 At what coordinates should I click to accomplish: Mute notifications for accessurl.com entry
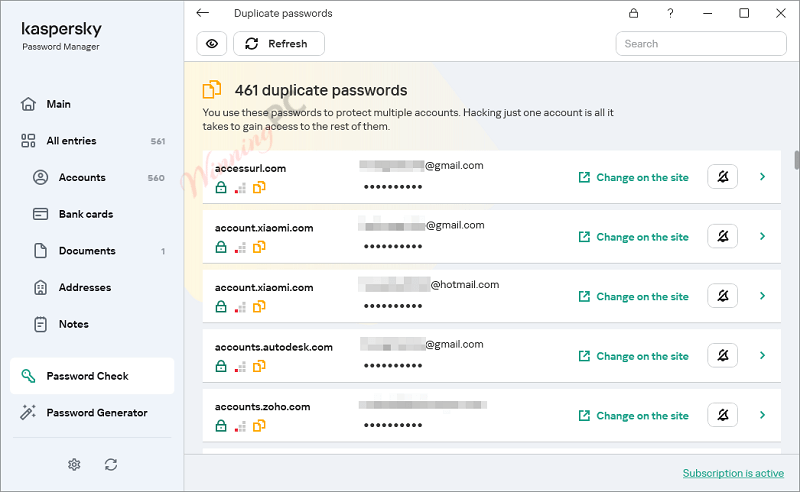coord(722,177)
